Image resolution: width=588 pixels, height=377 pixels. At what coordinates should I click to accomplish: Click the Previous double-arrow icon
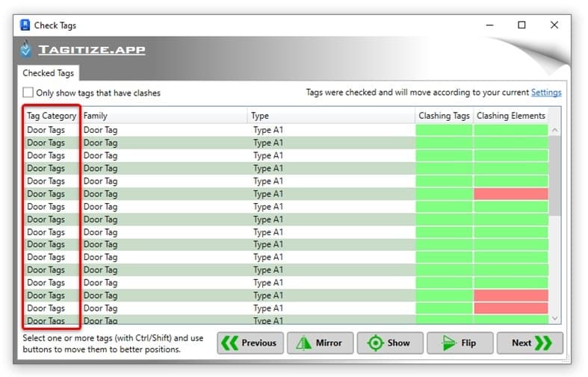point(229,343)
